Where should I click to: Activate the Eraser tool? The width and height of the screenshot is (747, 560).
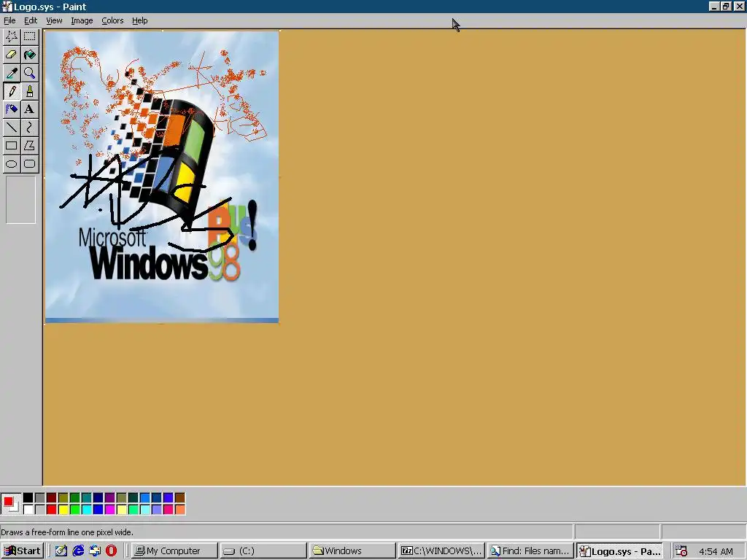12,55
